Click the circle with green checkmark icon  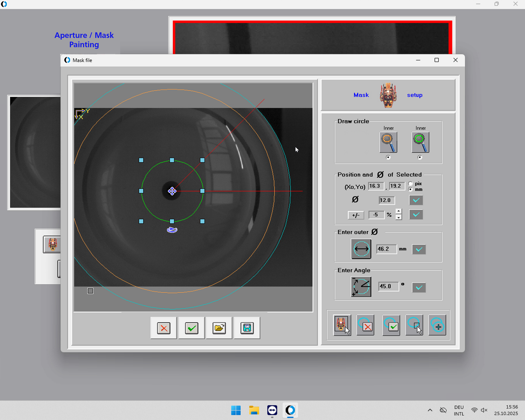391,325
